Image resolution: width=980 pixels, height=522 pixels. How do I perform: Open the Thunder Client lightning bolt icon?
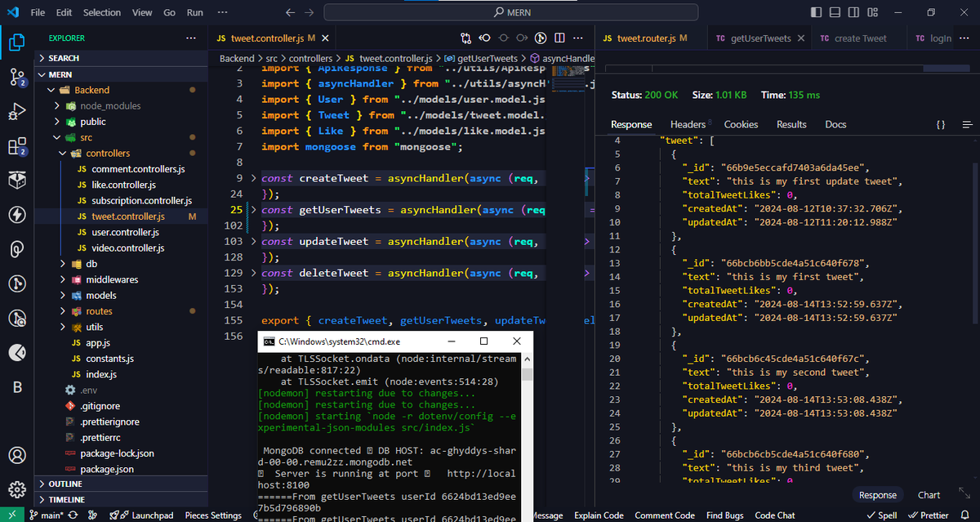[16, 215]
